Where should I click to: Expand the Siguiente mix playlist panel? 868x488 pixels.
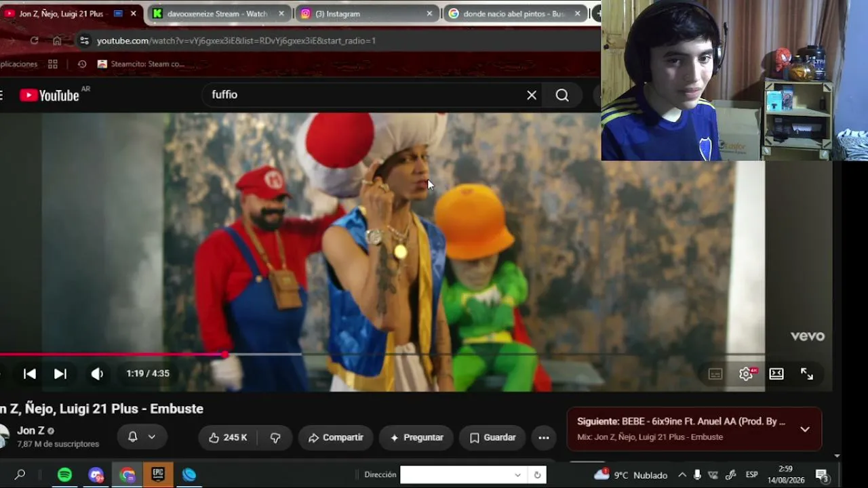pos(805,429)
